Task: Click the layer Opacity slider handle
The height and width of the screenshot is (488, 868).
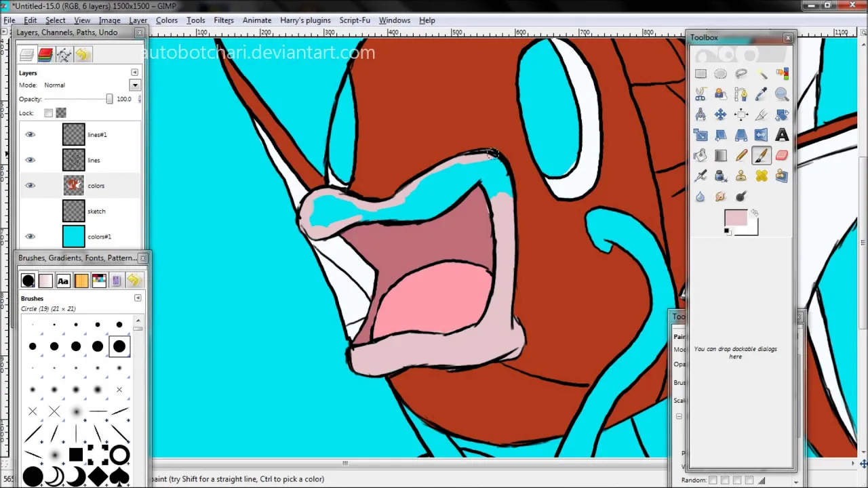Action: (x=109, y=99)
